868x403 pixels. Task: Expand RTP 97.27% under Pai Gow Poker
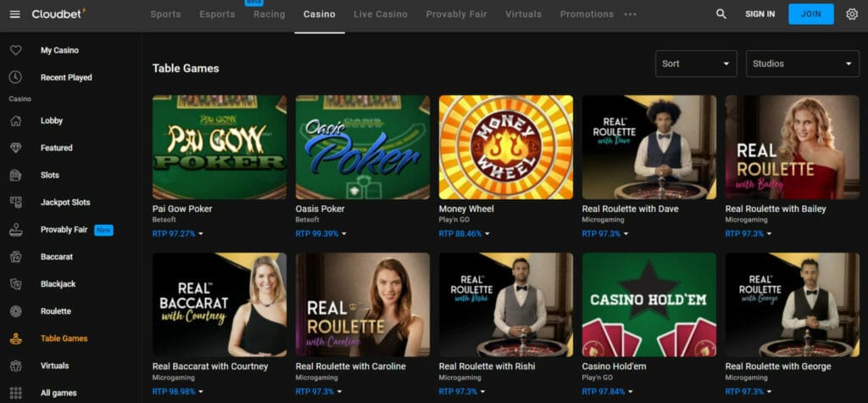point(178,234)
